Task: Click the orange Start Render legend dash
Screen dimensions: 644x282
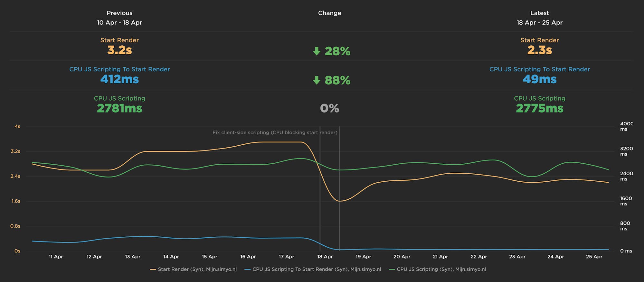Action: [153, 269]
